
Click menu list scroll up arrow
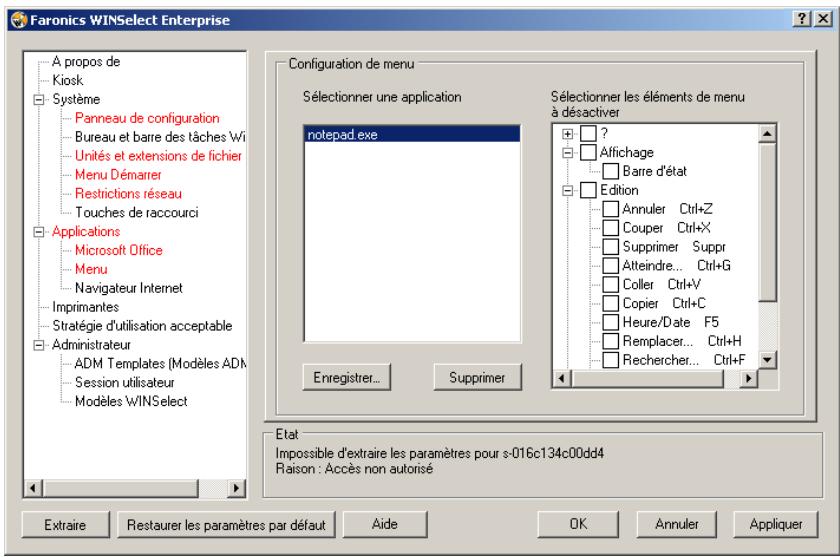point(767,133)
